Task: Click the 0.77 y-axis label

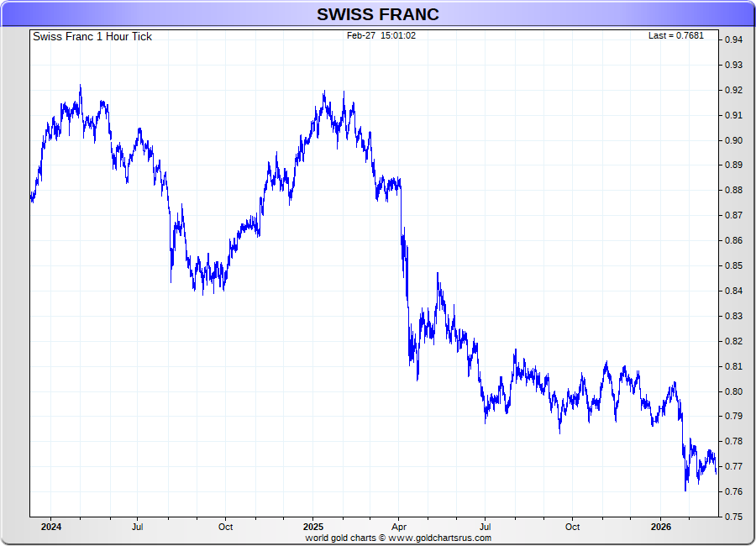Action: pyautogui.click(x=734, y=466)
